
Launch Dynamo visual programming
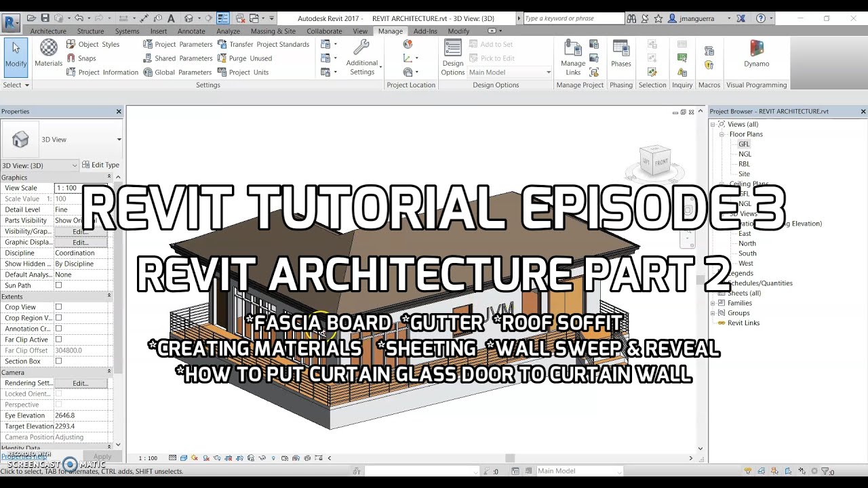(x=756, y=54)
